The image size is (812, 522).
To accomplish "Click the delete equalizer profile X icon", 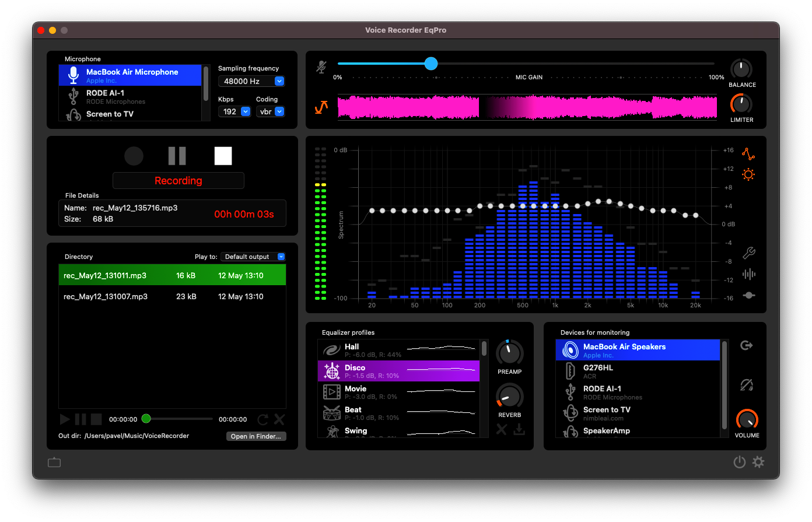I will 501,430.
